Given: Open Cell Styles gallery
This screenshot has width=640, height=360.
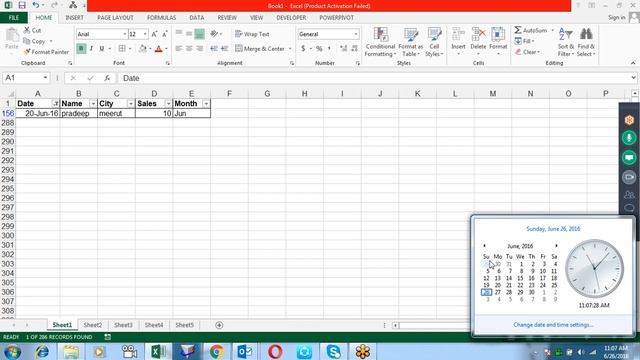Looking at the screenshot, I should tap(434, 42).
